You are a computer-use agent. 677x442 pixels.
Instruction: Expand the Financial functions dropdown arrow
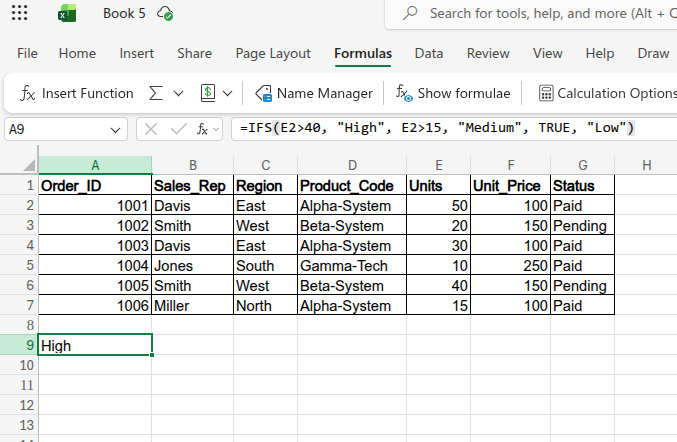pyautogui.click(x=228, y=93)
